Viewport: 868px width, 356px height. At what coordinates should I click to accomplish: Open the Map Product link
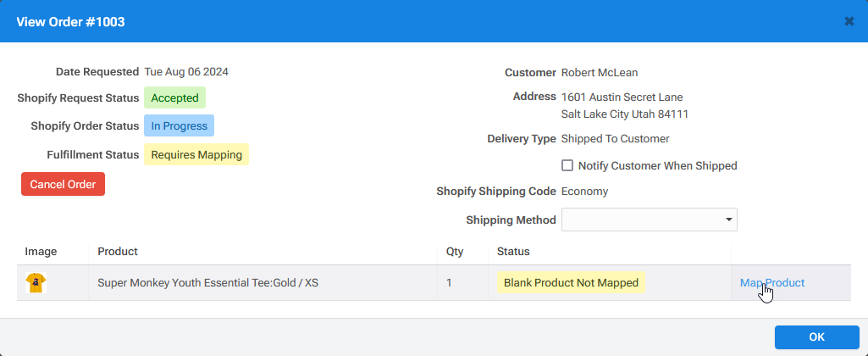pos(771,283)
